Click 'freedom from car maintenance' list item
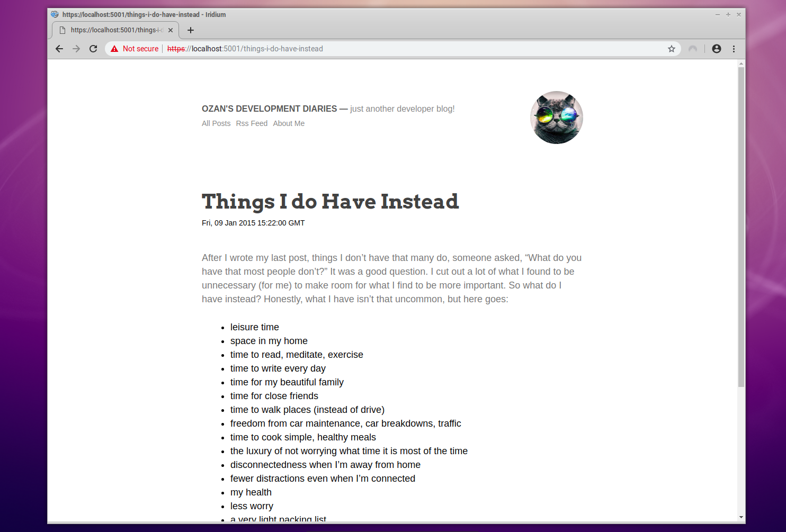786x532 pixels. 346,423
